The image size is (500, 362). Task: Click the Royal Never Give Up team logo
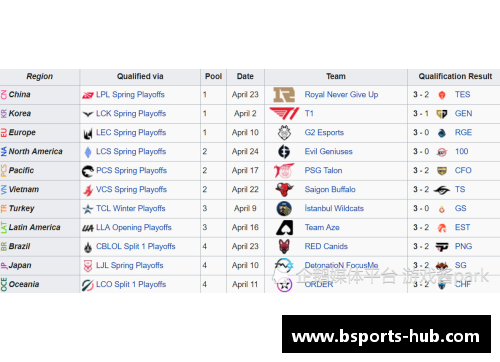[284, 95]
